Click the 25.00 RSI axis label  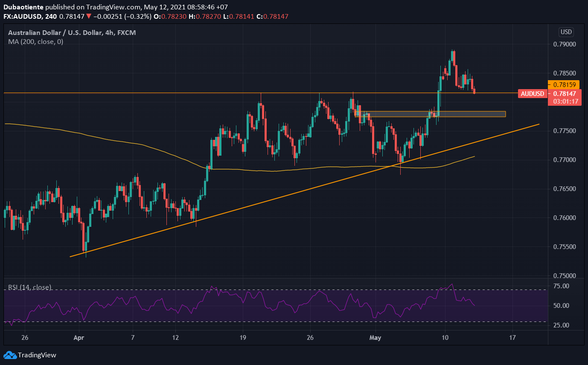[561, 325]
